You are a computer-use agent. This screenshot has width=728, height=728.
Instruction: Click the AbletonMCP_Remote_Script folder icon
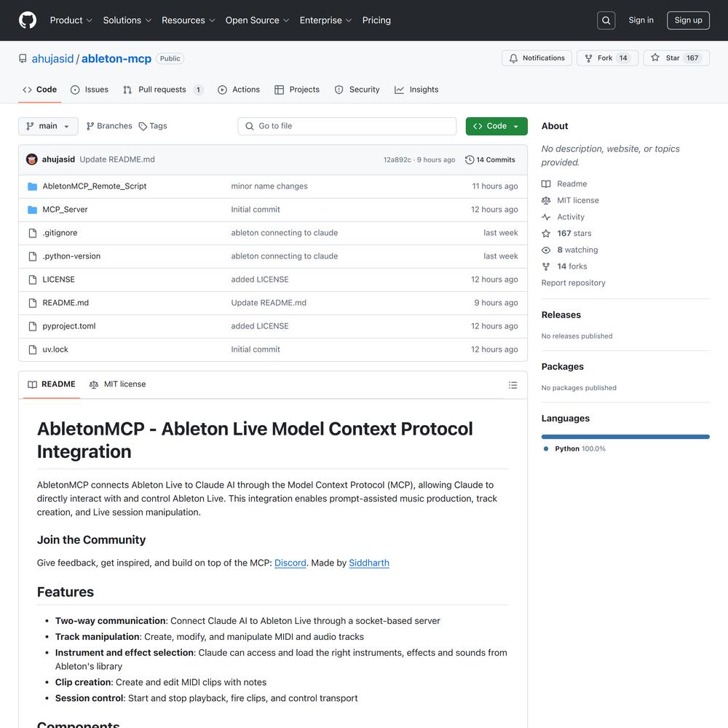click(x=33, y=186)
